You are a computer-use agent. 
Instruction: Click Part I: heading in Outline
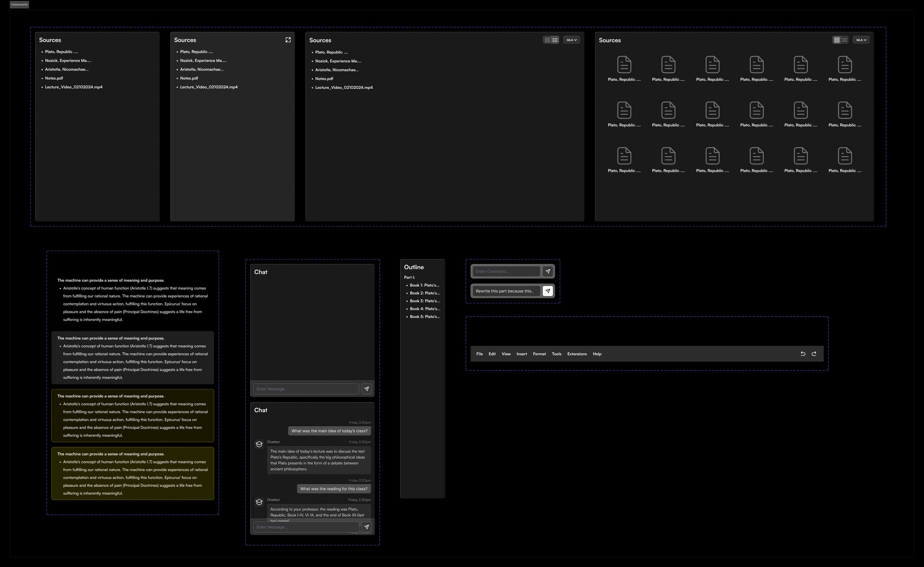pos(409,277)
